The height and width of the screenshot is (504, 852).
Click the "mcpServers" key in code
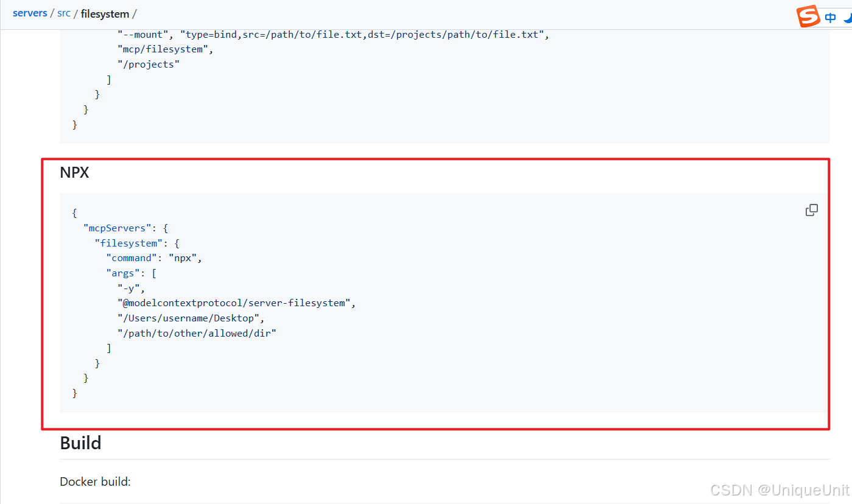click(118, 228)
